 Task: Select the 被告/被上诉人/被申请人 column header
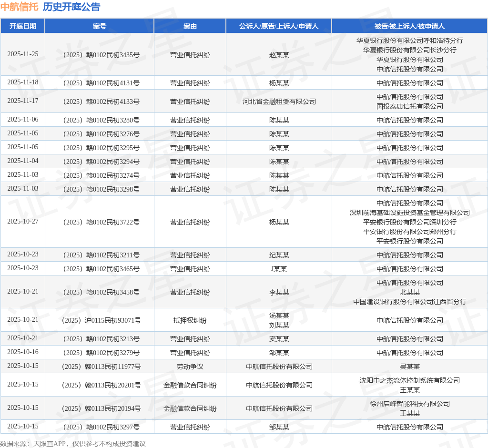tap(409, 26)
